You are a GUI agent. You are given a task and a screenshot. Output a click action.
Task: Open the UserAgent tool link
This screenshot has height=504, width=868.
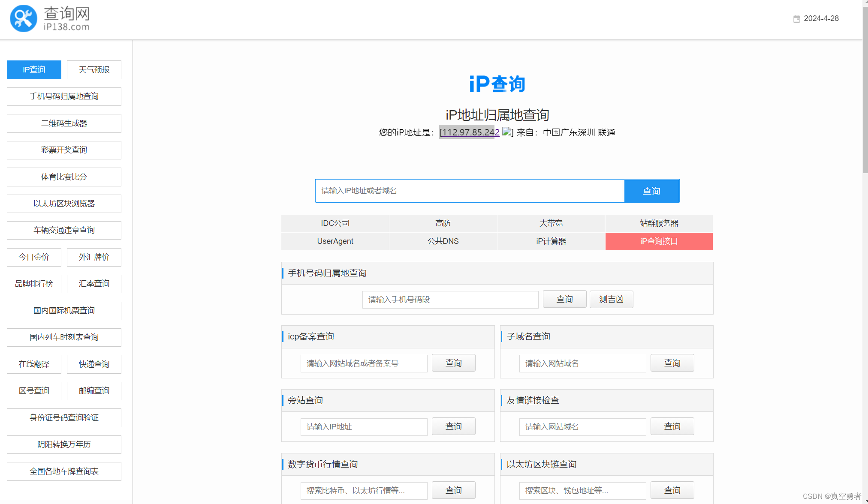[x=335, y=241]
